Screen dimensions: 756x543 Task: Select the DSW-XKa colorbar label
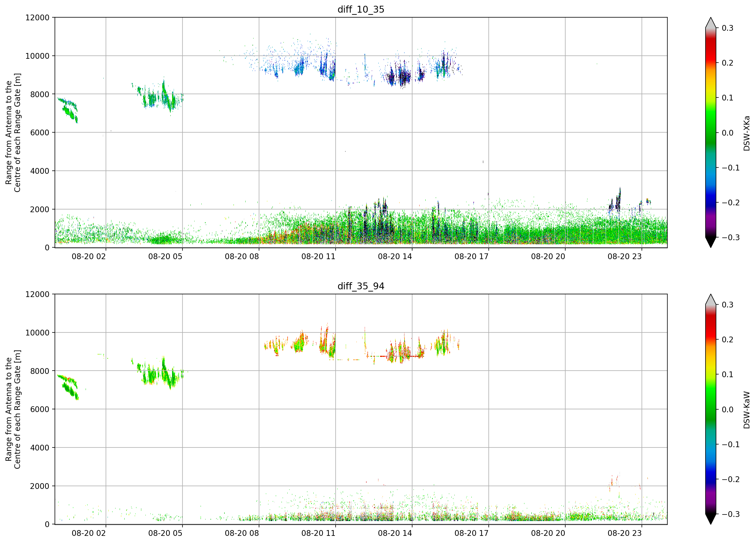click(x=747, y=133)
